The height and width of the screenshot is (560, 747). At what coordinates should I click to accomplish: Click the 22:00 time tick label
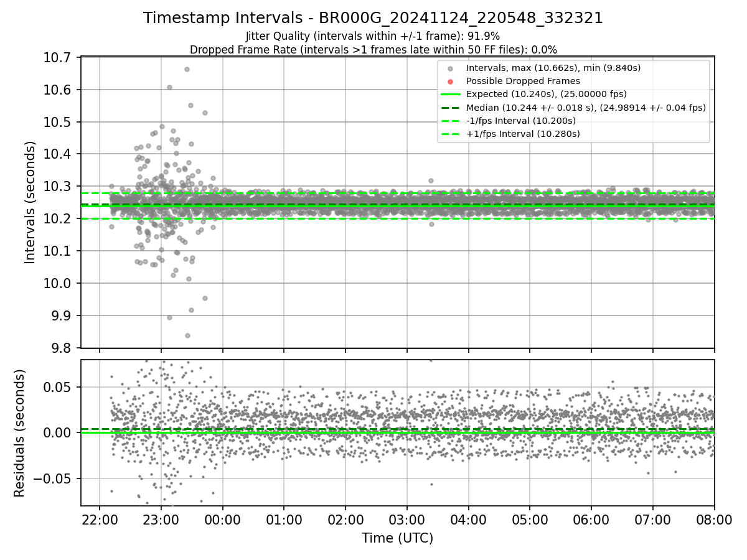click(100, 519)
